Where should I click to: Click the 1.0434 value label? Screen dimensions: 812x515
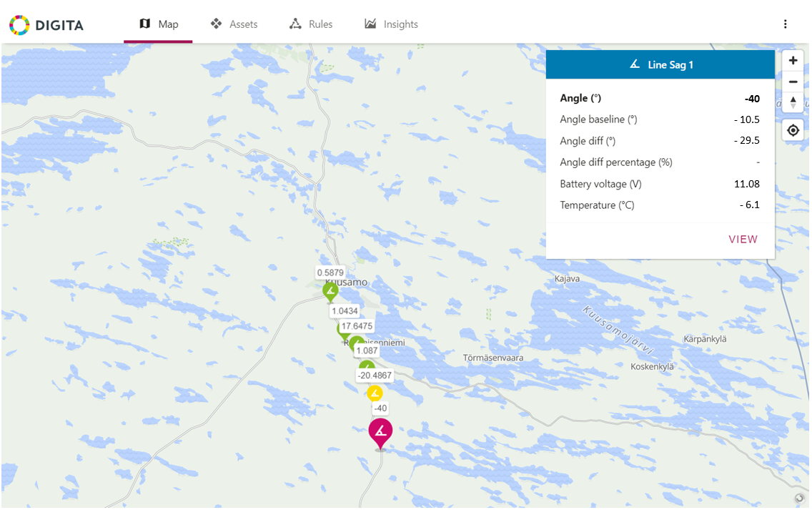coord(345,311)
